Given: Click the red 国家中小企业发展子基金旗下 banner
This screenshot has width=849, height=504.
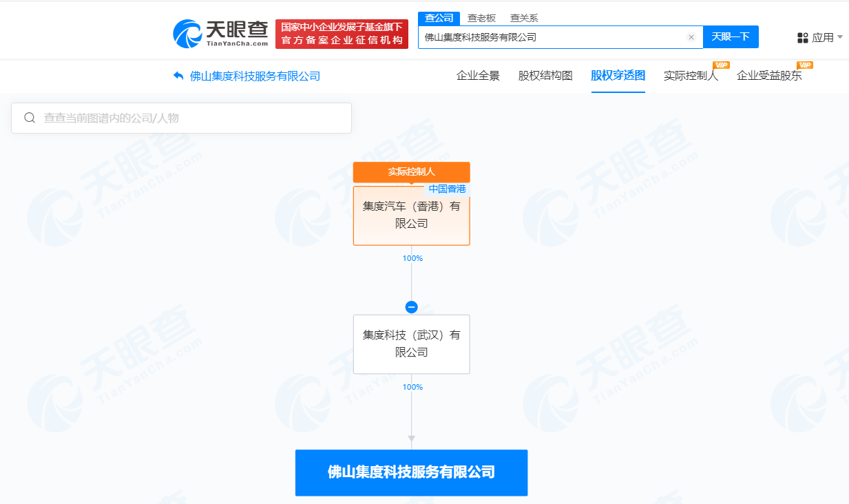Looking at the screenshot, I should (x=342, y=34).
